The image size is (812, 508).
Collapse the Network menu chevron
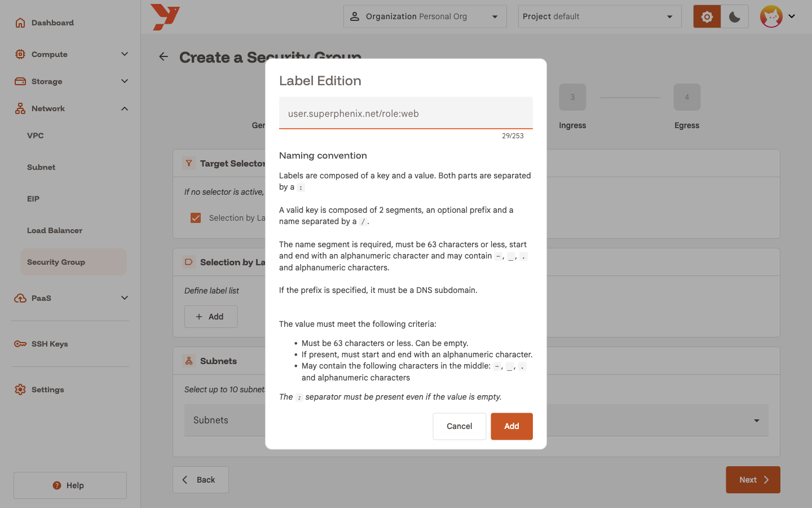[125, 108]
